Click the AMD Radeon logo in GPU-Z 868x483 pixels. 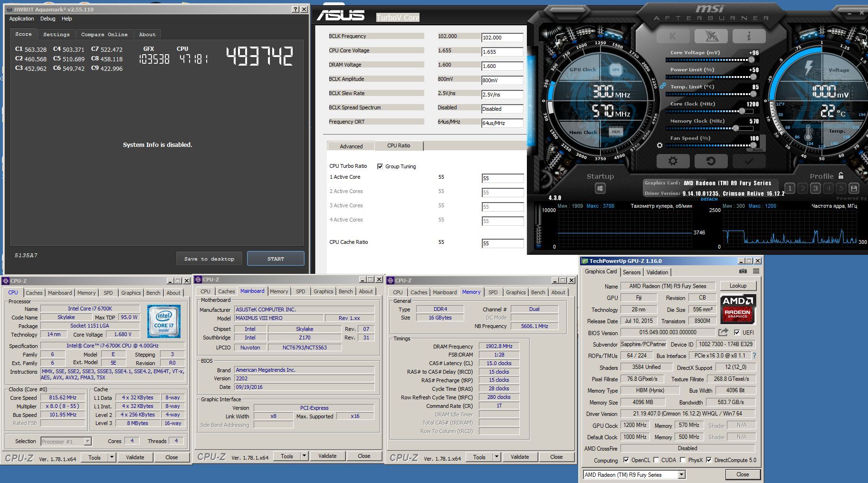[738, 309]
